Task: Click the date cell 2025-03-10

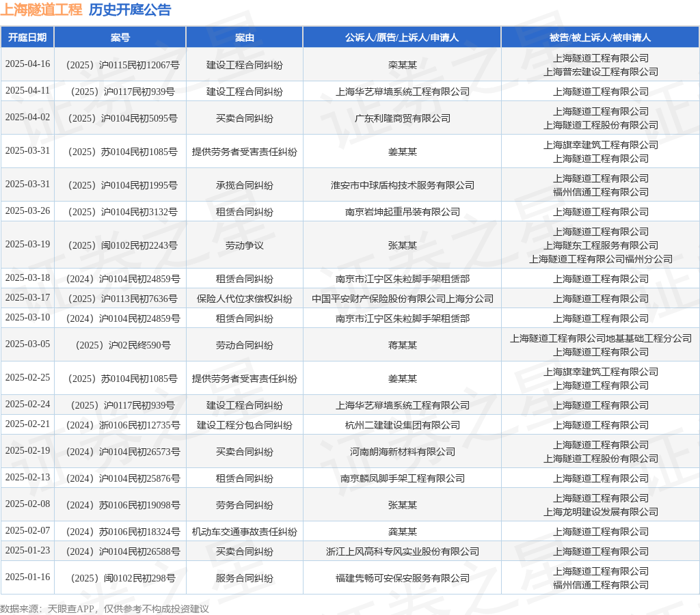Action: click(x=27, y=317)
